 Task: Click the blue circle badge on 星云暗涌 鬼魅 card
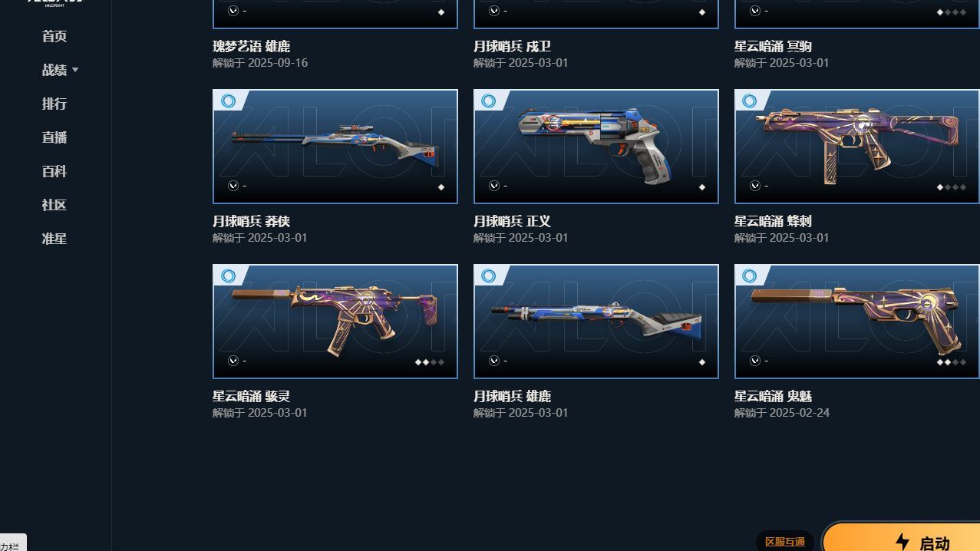click(x=750, y=276)
